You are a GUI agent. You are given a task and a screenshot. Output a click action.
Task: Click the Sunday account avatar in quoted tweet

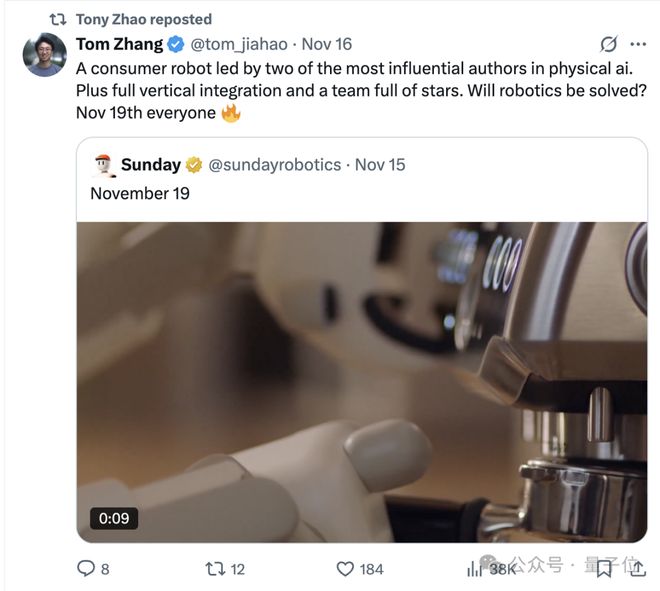click(x=103, y=164)
